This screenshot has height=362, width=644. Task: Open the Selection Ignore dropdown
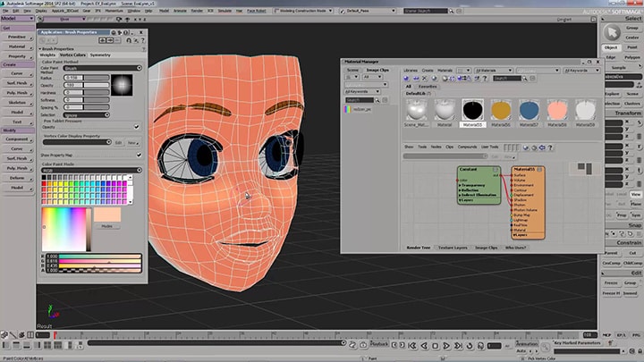86,115
